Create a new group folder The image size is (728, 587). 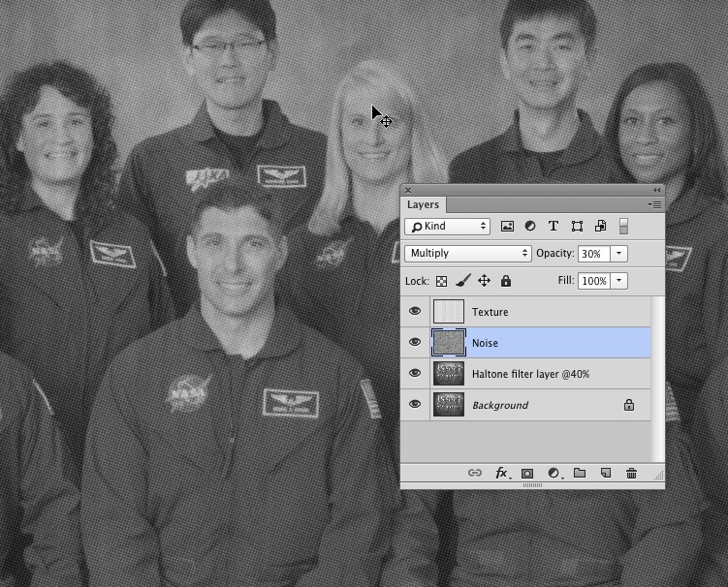[x=580, y=473]
